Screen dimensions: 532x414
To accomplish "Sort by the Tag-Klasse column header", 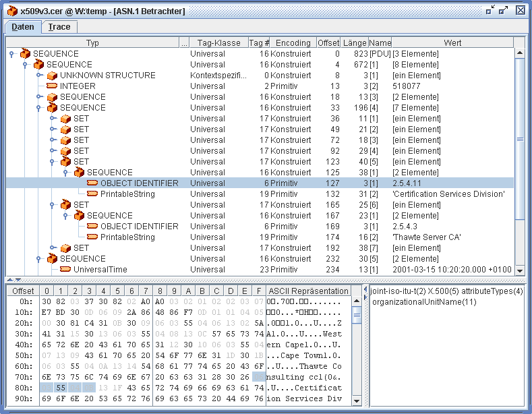I will pos(218,42).
